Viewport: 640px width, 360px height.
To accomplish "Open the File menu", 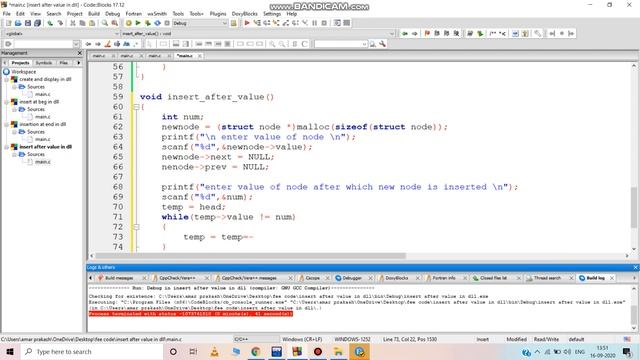I will click(x=7, y=14).
